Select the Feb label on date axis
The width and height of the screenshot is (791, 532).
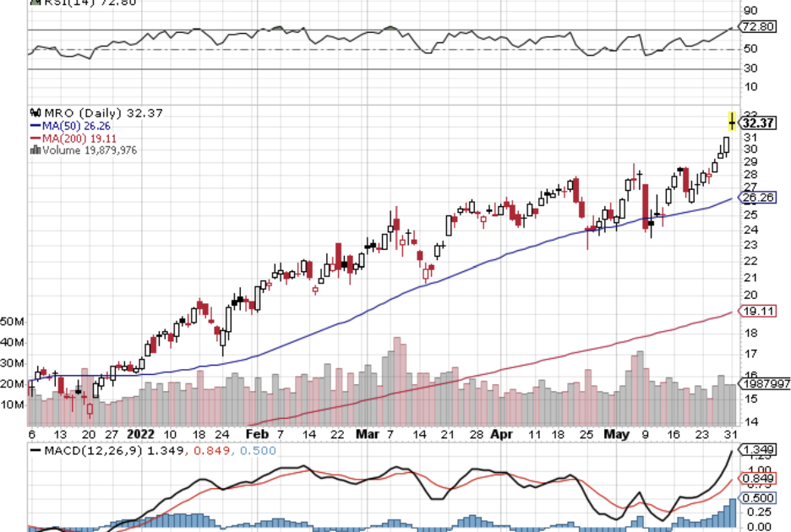pyautogui.click(x=256, y=433)
